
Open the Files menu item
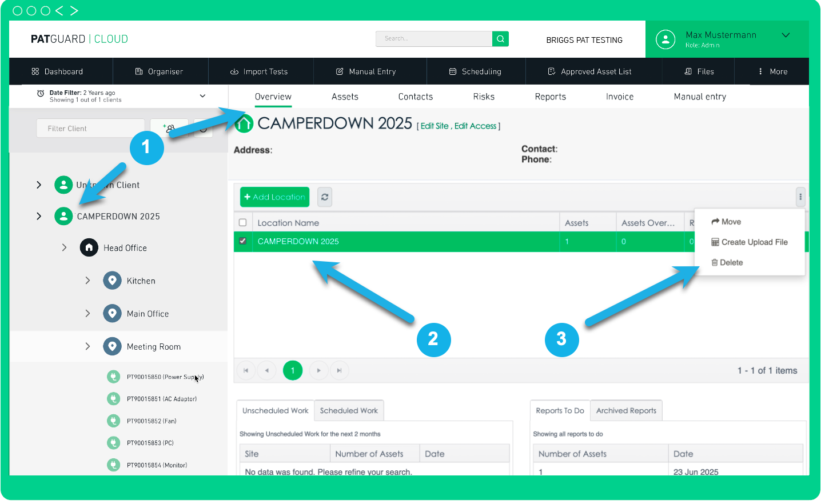coord(699,71)
